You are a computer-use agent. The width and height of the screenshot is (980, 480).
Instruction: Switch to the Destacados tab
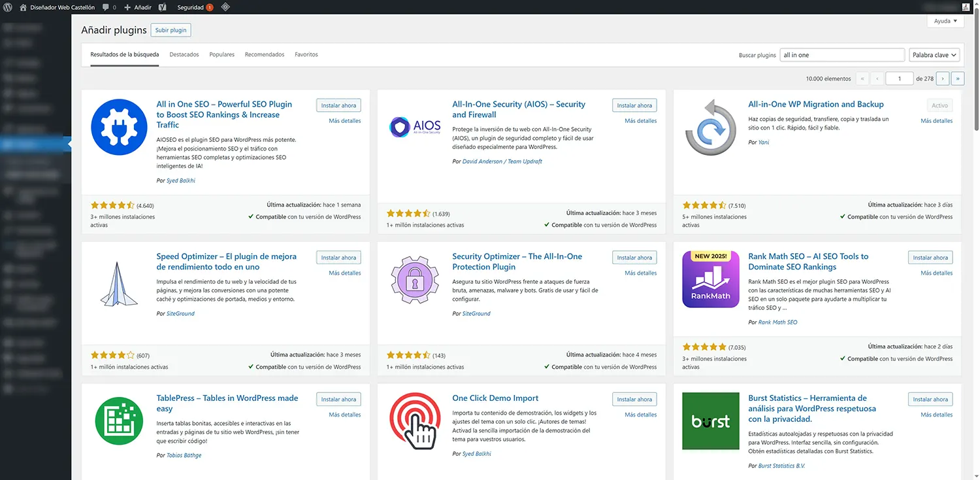[184, 54]
